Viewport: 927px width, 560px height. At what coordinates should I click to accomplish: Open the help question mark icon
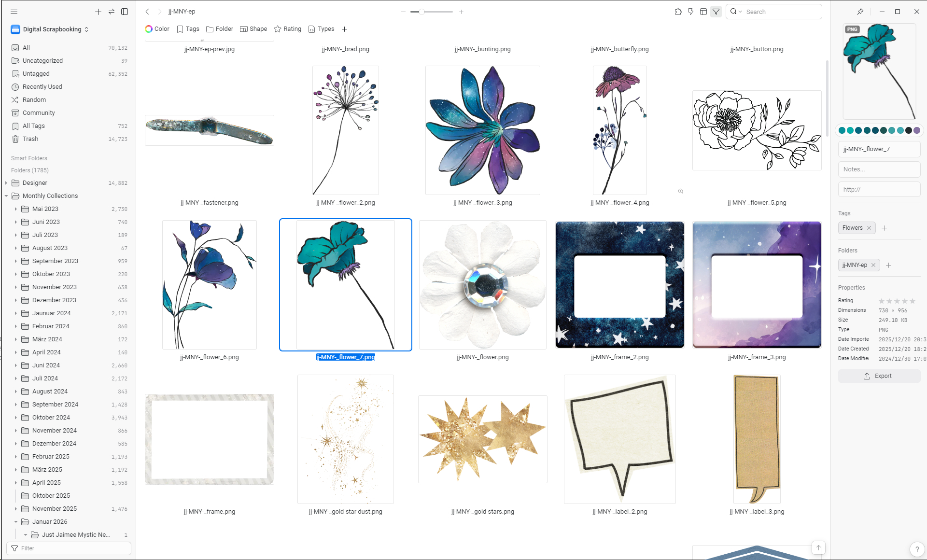tap(917, 549)
